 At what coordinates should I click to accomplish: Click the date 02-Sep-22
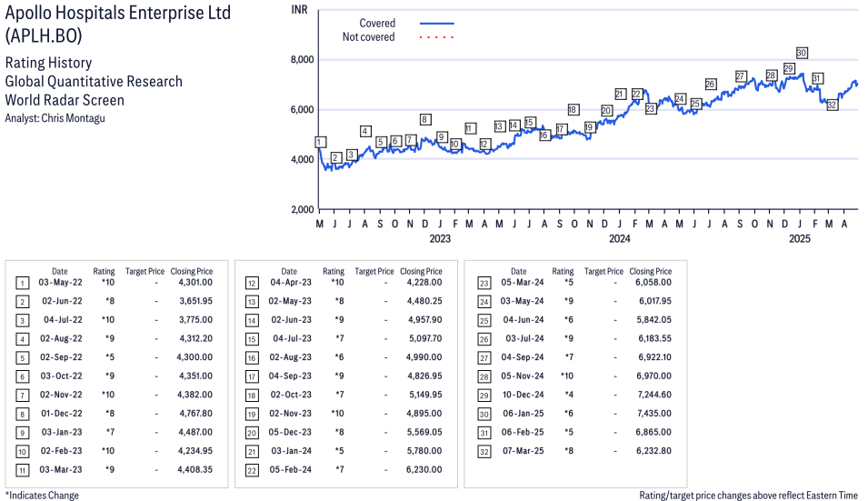coord(61,357)
